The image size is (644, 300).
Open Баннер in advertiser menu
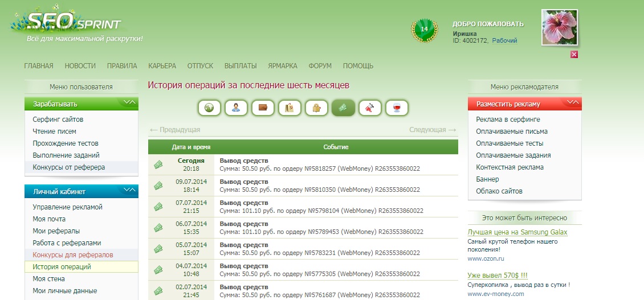[x=487, y=179]
